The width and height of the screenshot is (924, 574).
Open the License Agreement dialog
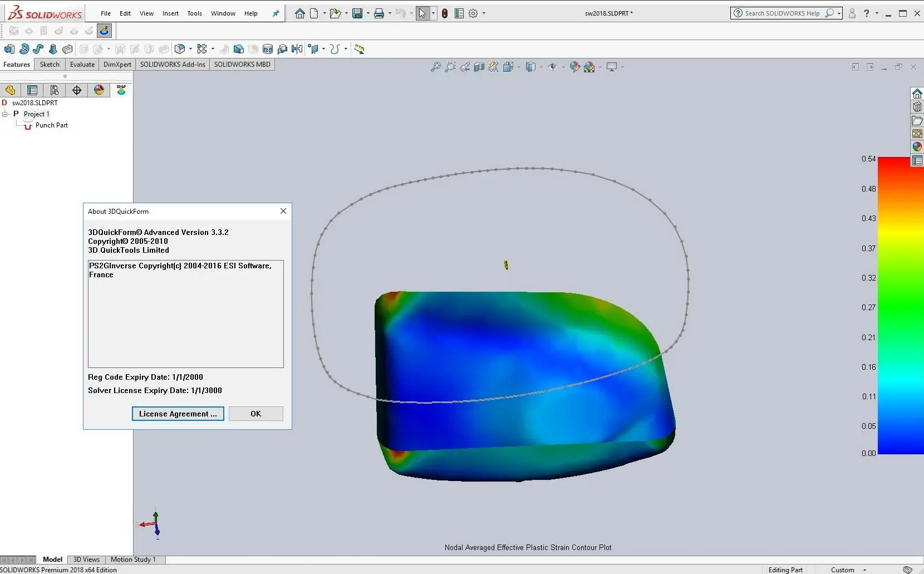(x=177, y=414)
